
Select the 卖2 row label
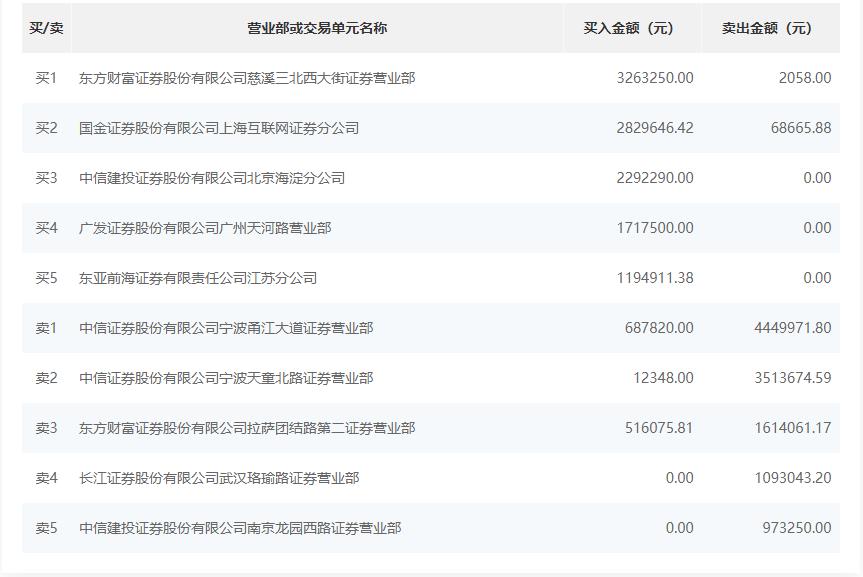coord(46,378)
